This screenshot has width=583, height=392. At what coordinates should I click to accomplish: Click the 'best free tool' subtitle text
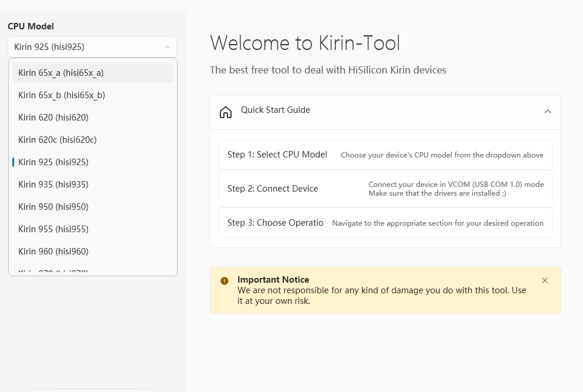[x=328, y=70]
